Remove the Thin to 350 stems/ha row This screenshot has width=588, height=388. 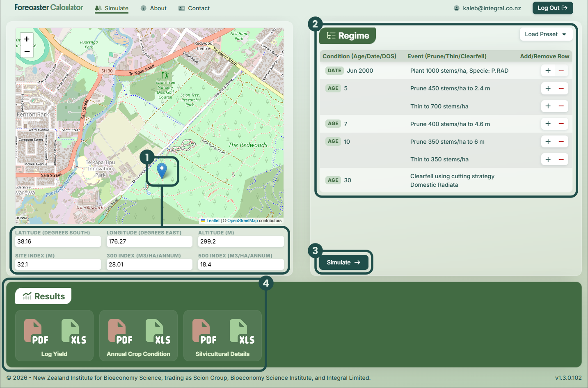(x=561, y=159)
